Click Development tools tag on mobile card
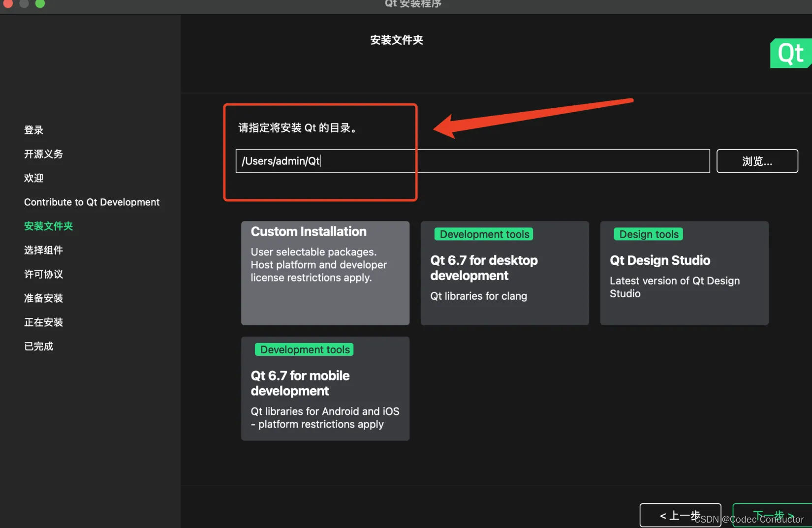Image resolution: width=812 pixels, height=528 pixels. click(x=305, y=349)
